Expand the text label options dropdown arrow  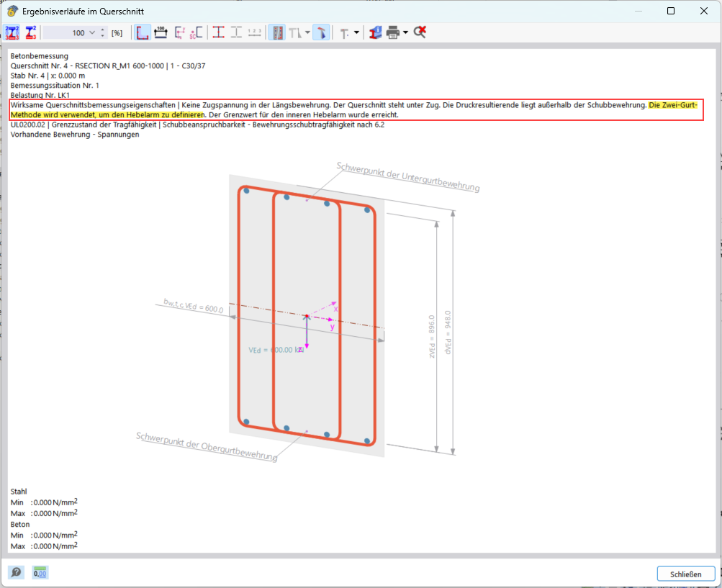357,32
